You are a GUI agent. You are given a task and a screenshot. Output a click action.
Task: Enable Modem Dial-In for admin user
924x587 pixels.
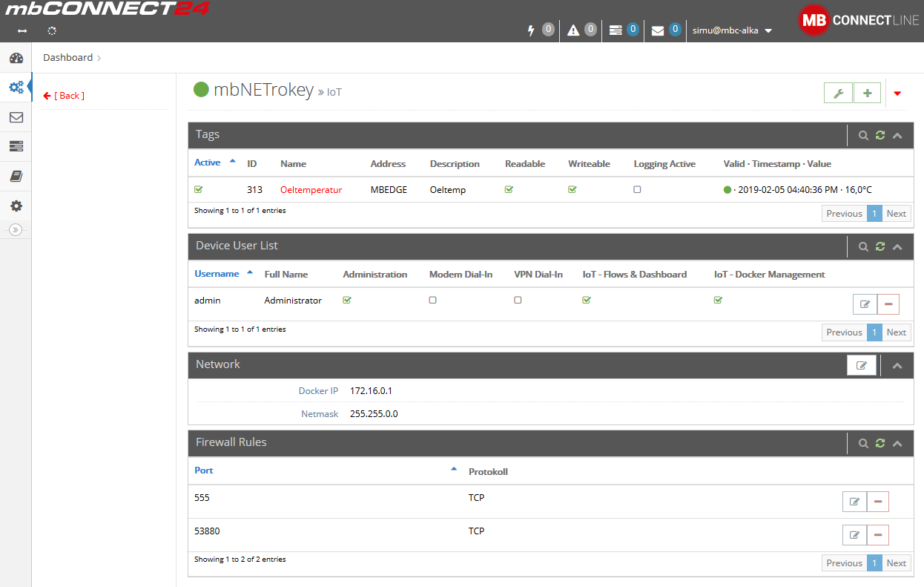(432, 300)
